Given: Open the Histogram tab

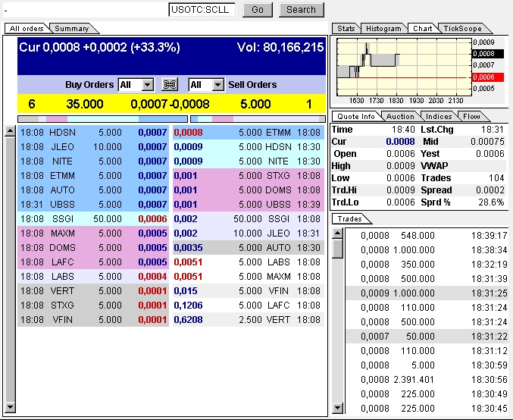Looking at the screenshot, I should [x=383, y=29].
